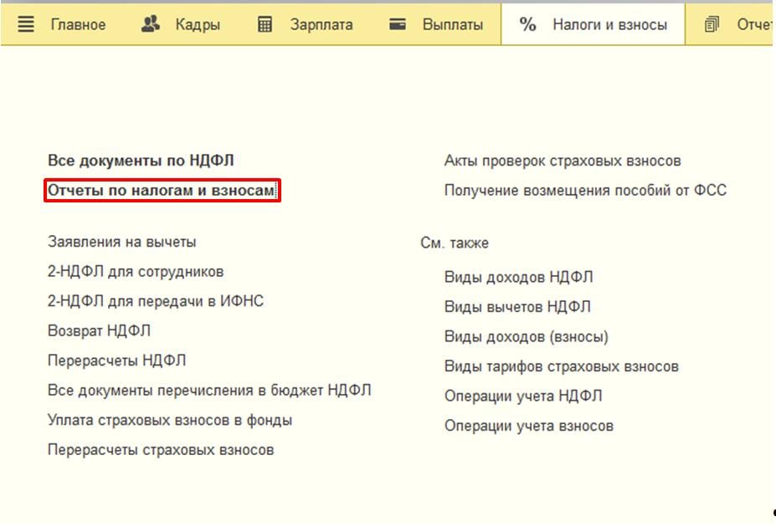This screenshot has width=776, height=532.
Task: Switch to the Главное tab
Action: click(78, 24)
